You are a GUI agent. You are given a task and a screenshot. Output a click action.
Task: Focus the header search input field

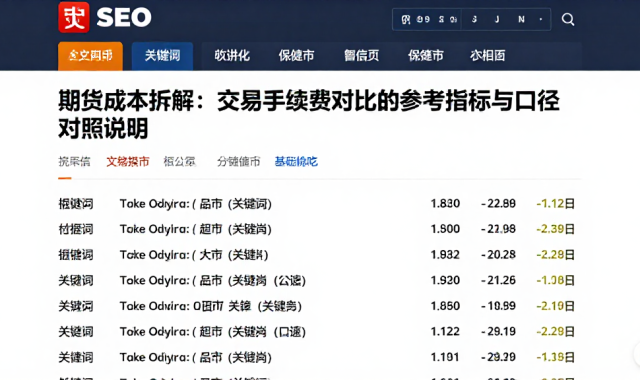tap(471, 19)
